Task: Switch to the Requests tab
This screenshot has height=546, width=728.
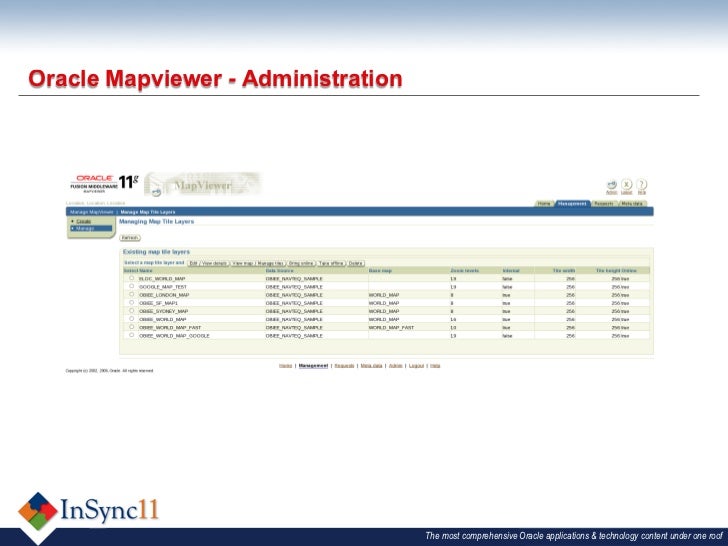Action: [604, 203]
